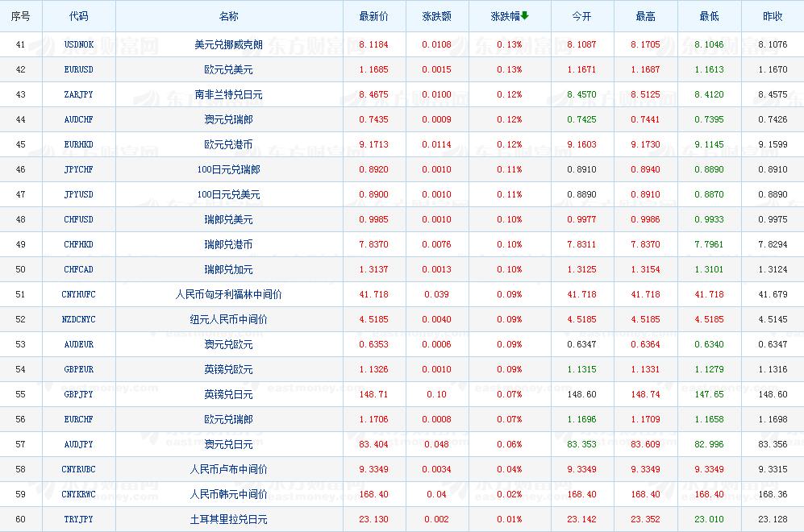Open the CHFHKD code link
804x532 pixels.
(79, 244)
